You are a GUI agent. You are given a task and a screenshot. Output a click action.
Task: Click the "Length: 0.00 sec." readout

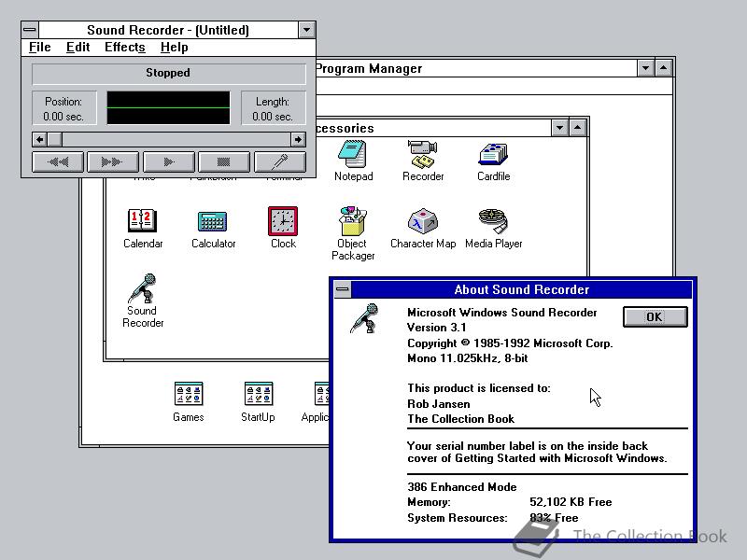tap(273, 109)
